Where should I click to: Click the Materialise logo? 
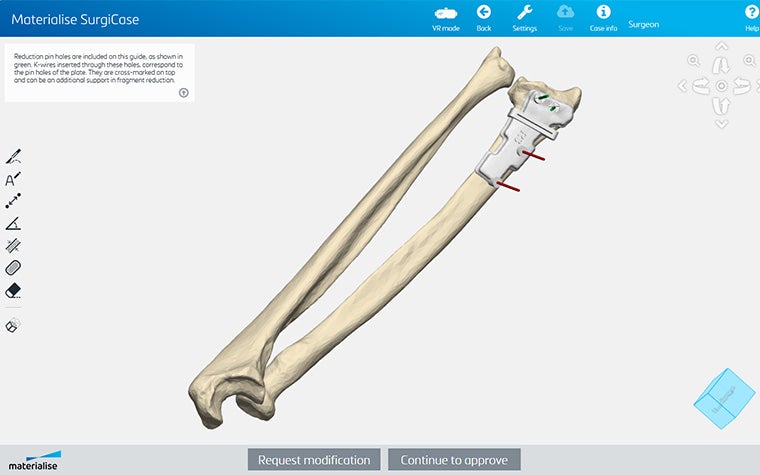pos(35,460)
